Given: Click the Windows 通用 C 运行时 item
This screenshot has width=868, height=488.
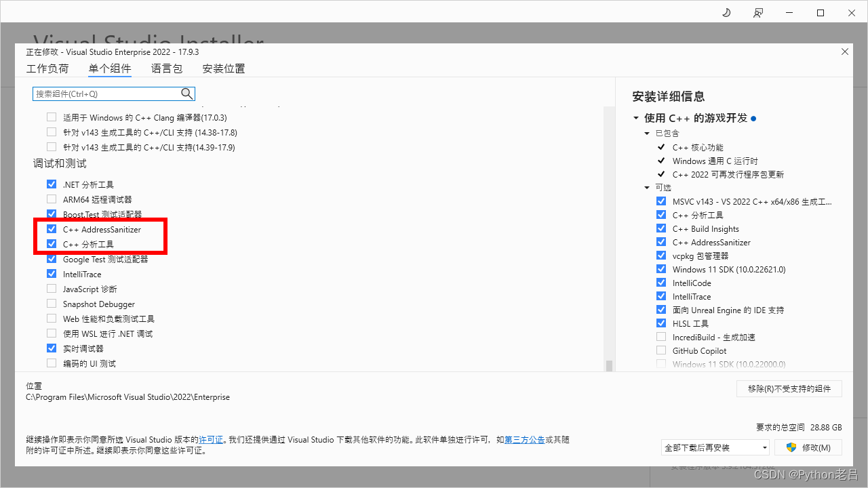Looking at the screenshot, I should point(715,161).
